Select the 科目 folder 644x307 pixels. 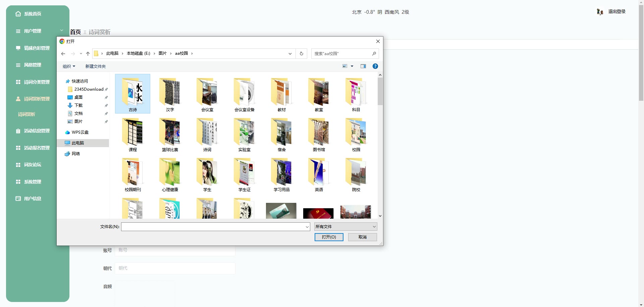coord(356,94)
